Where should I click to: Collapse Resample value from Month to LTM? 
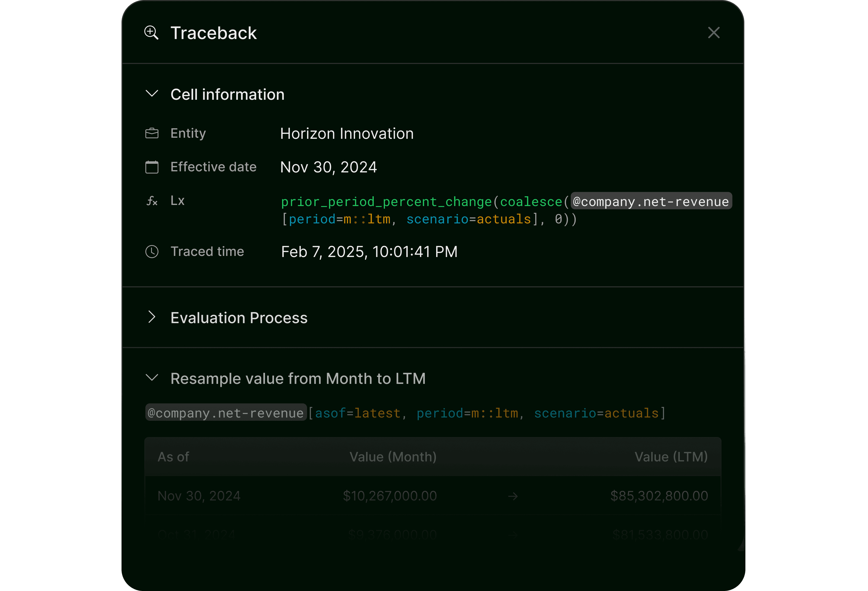tap(152, 377)
